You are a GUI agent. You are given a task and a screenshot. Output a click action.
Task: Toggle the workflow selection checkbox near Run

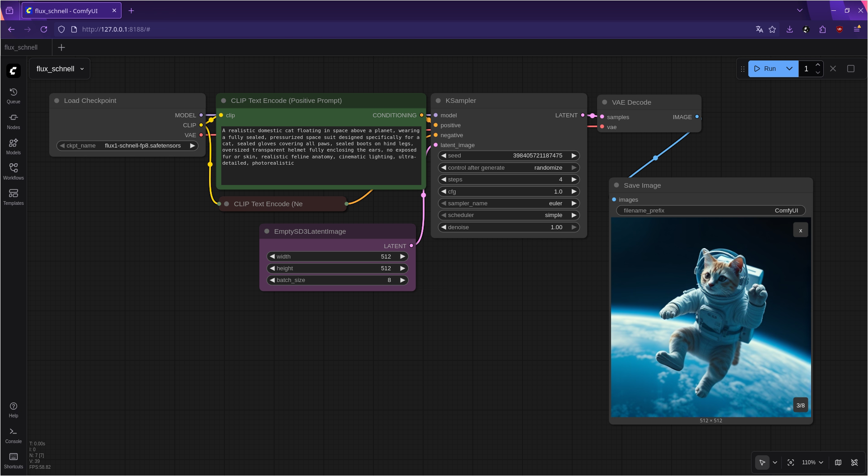[x=851, y=68]
